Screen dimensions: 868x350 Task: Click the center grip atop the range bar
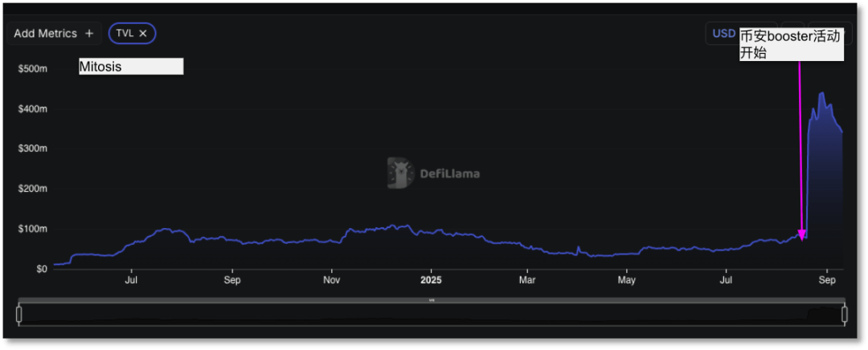pos(432,300)
